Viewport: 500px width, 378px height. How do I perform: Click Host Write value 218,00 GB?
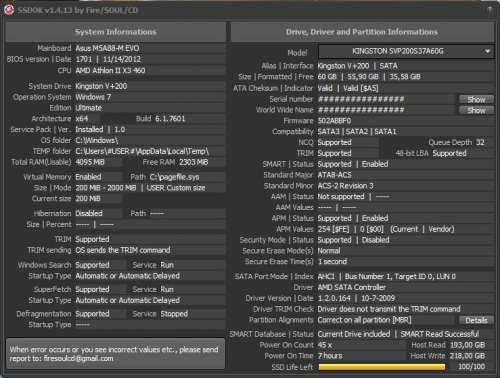point(467,356)
